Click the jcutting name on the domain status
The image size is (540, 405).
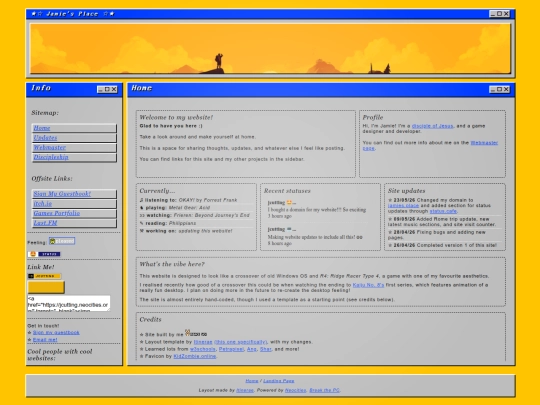(x=276, y=203)
